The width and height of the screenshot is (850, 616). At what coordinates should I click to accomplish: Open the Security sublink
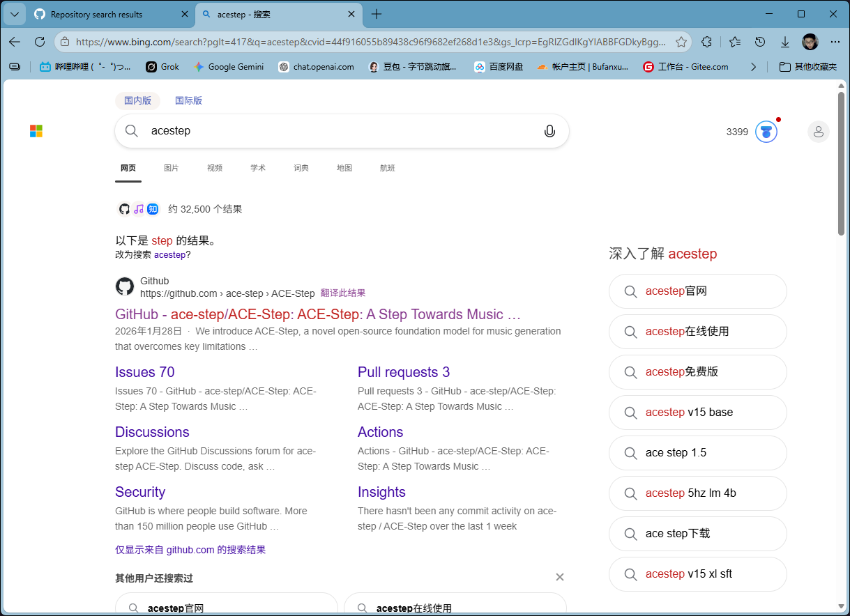[x=140, y=492]
